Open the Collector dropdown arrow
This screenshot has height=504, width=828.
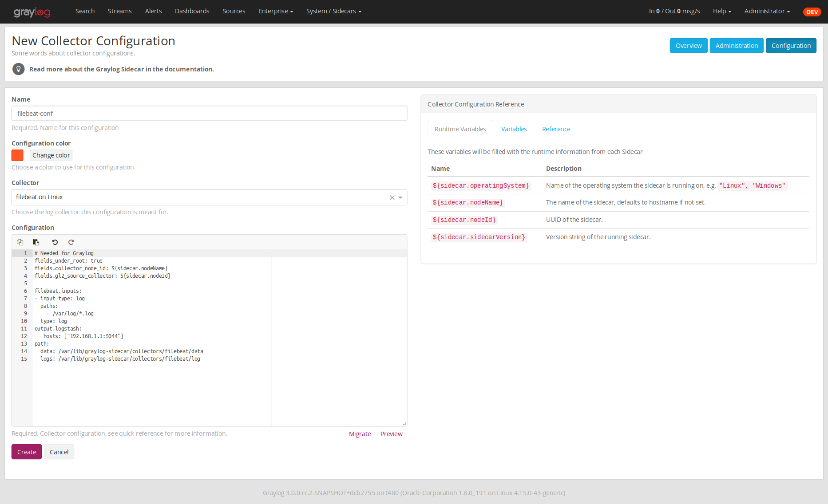coord(400,197)
